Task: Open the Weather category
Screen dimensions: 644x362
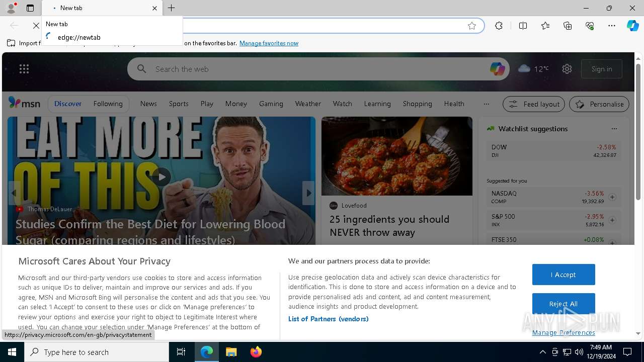Action: tap(308, 104)
